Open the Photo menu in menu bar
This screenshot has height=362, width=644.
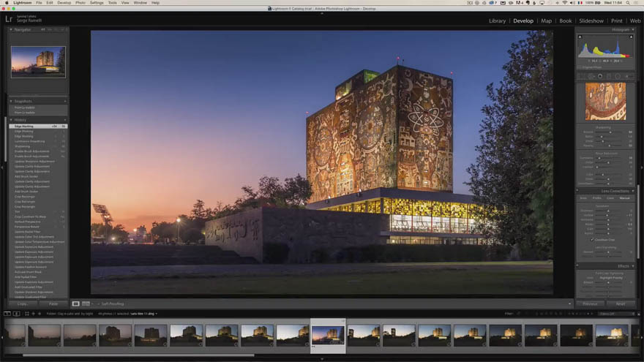click(80, 2)
